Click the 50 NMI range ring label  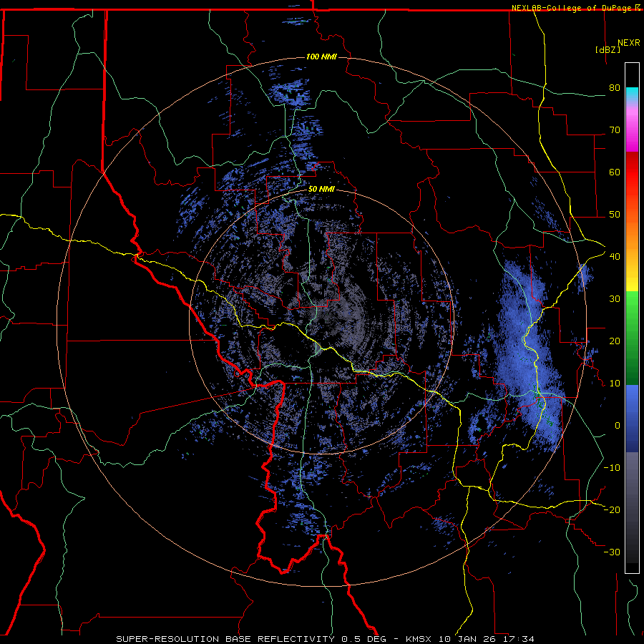(x=321, y=189)
